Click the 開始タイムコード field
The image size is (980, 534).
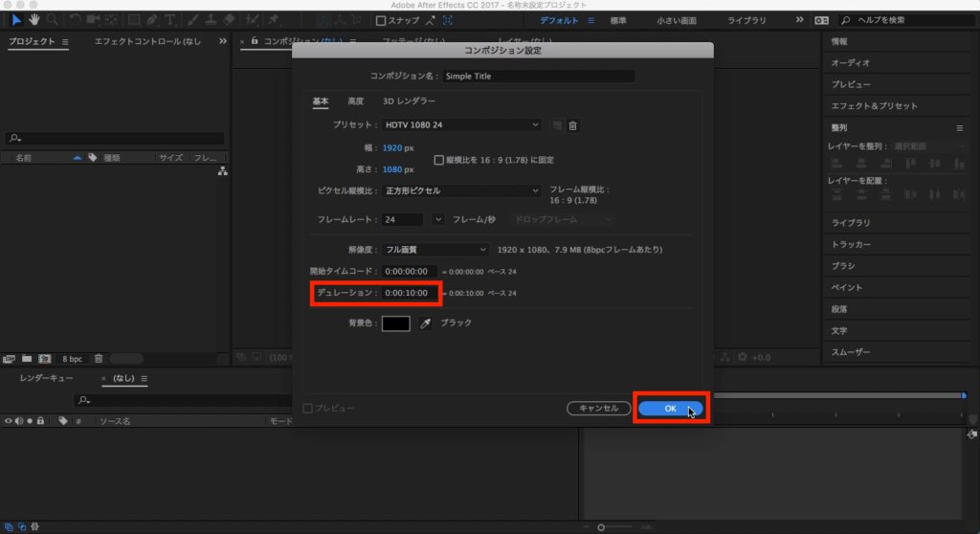[x=410, y=272]
